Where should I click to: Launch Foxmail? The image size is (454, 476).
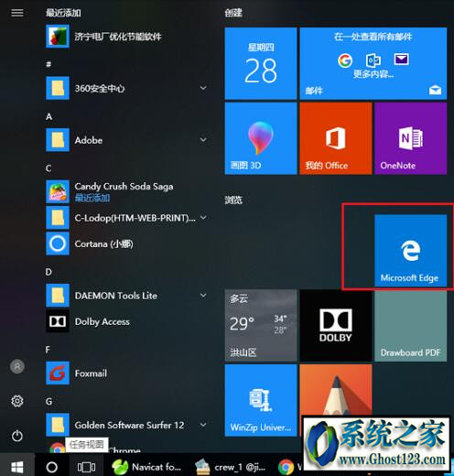[x=126, y=373]
